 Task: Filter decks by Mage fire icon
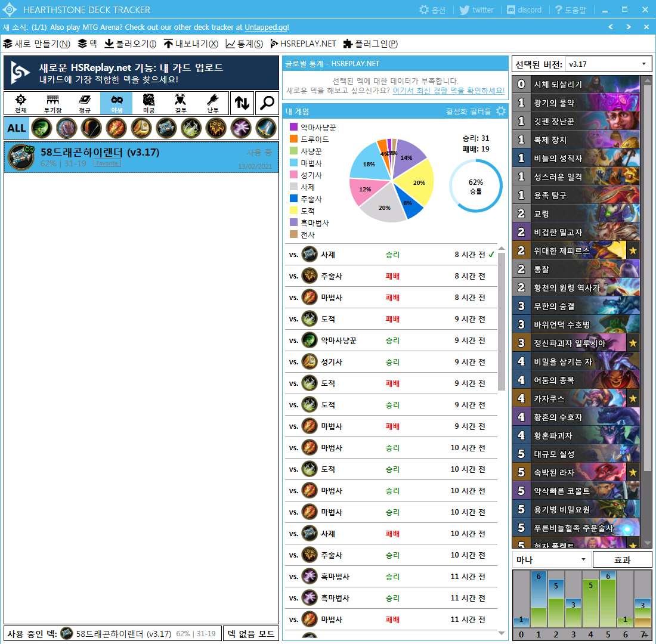click(x=116, y=128)
